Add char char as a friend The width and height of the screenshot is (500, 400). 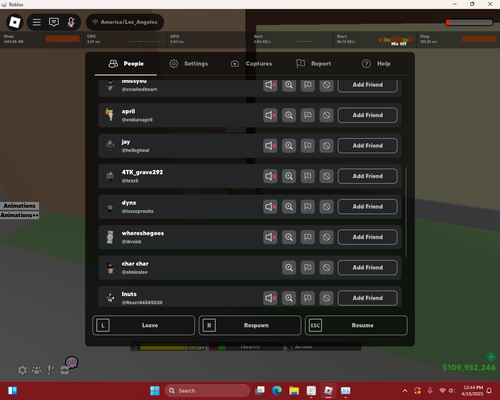(x=368, y=268)
